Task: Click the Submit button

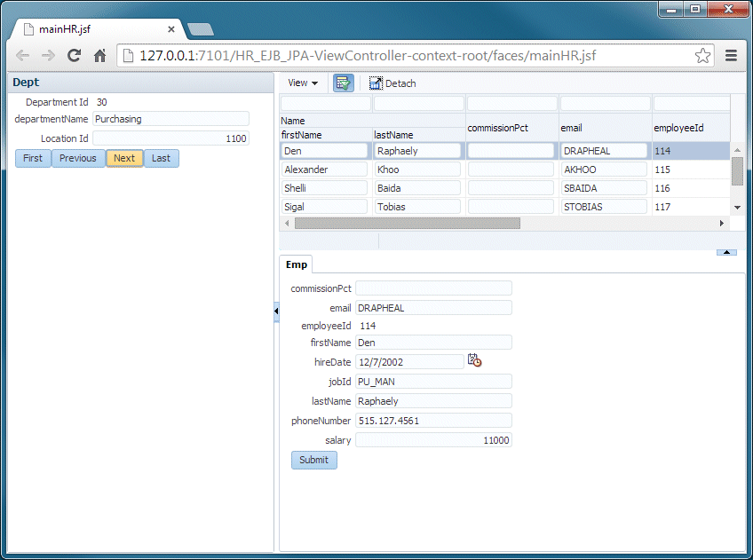Action: click(x=314, y=460)
